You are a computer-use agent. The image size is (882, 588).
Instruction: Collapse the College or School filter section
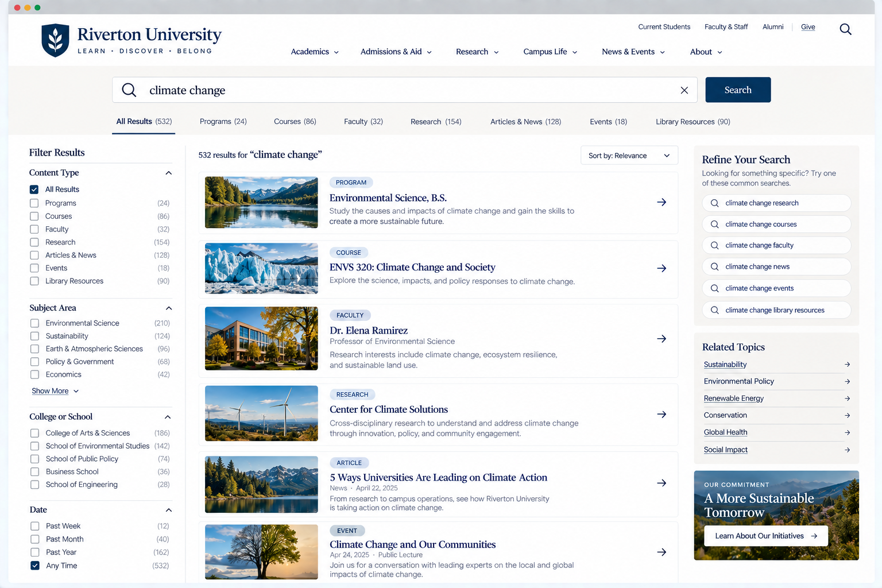168,417
